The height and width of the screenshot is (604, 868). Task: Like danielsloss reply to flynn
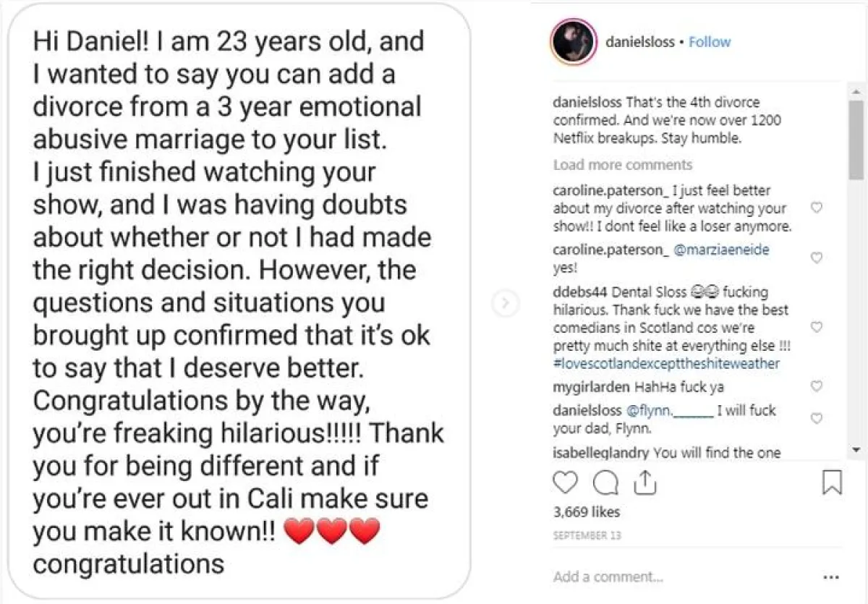click(x=817, y=419)
